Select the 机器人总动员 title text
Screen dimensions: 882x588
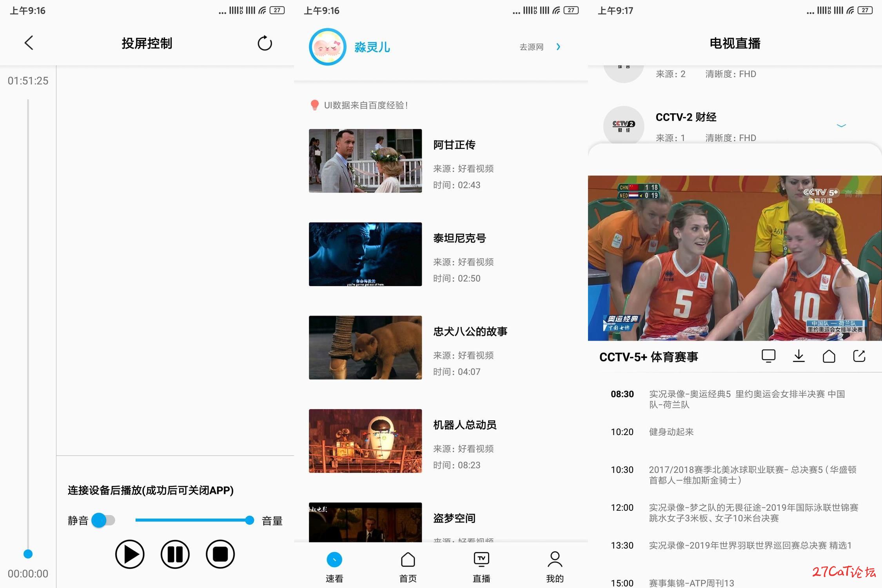465,425
